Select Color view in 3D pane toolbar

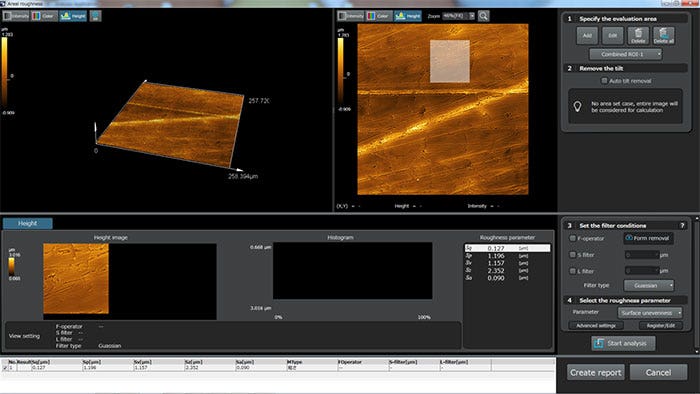click(x=44, y=16)
